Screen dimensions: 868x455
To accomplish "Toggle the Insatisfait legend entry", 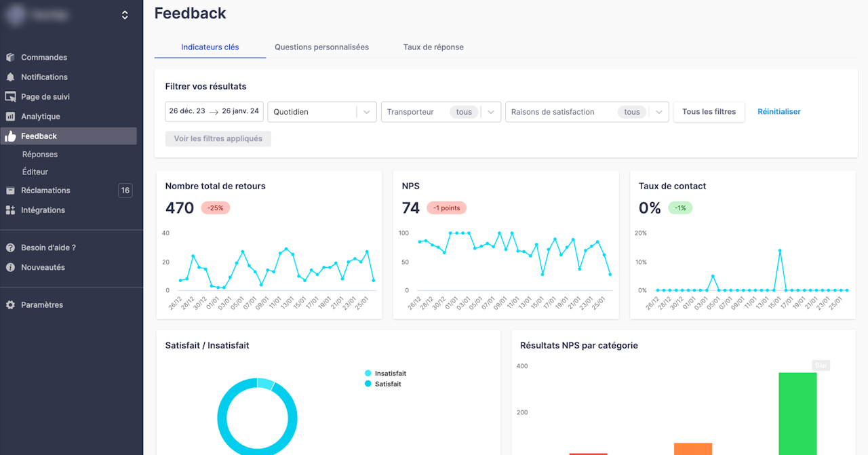I will tap(385, 374).
